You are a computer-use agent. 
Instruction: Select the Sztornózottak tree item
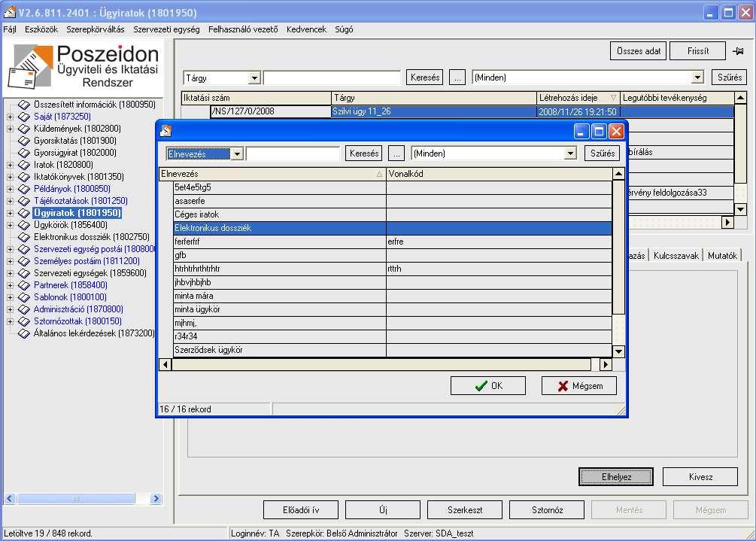click(77, 321)
